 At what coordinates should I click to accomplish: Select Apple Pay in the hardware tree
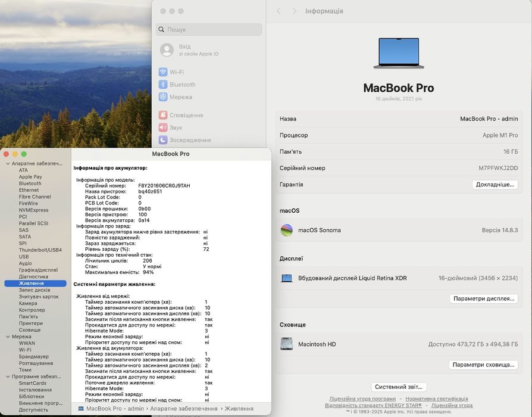tap(30, 177)
